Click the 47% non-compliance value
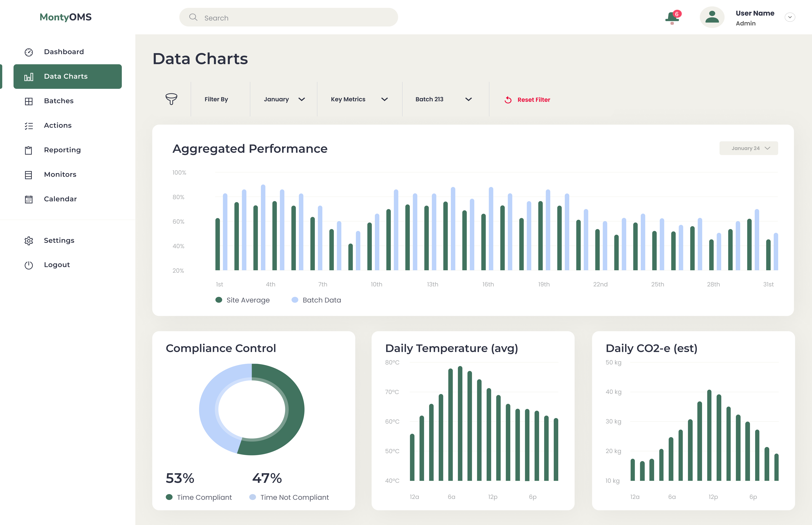Screen dimensions: 812x525 267,478
